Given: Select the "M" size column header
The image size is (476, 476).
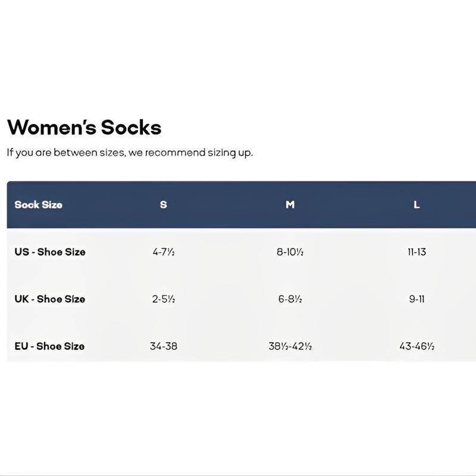Looking at the screenshot, I should point(290,205).
